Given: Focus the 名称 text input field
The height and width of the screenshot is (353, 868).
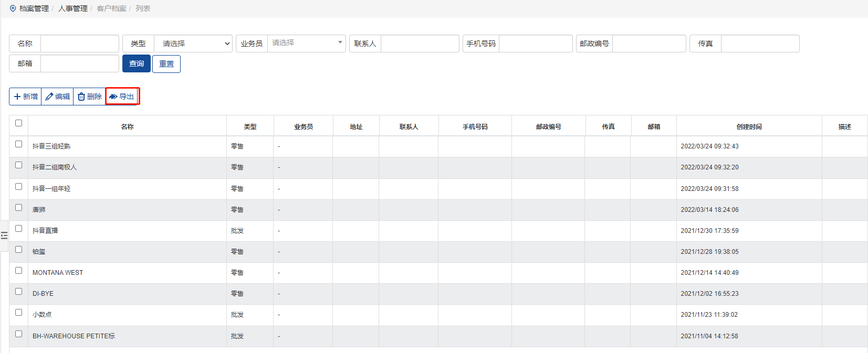Looking at the screenshot, I should click(79, 44).
